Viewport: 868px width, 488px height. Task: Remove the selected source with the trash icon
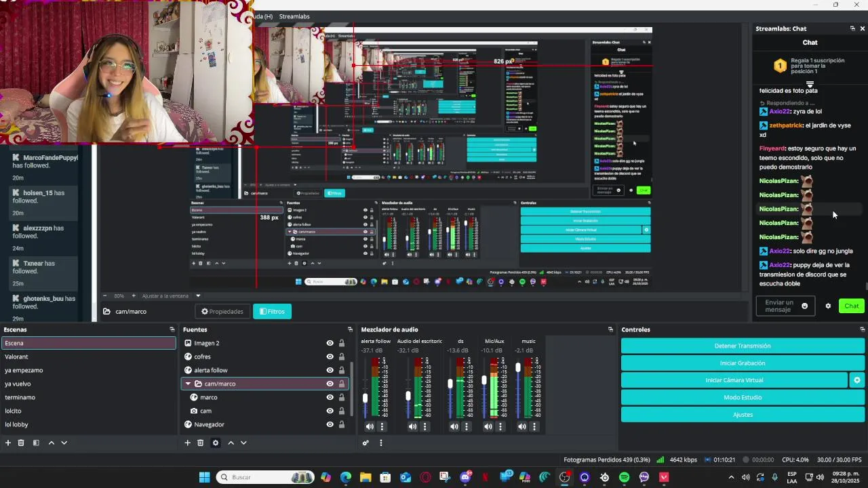[200, 443]
